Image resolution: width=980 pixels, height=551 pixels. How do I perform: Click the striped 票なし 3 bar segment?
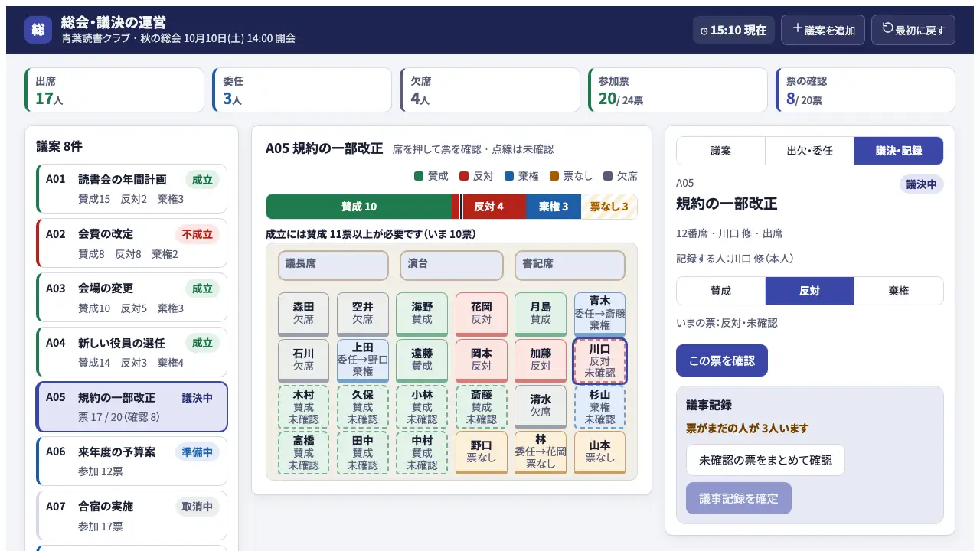pyautogui.click(x=609, y=207)
